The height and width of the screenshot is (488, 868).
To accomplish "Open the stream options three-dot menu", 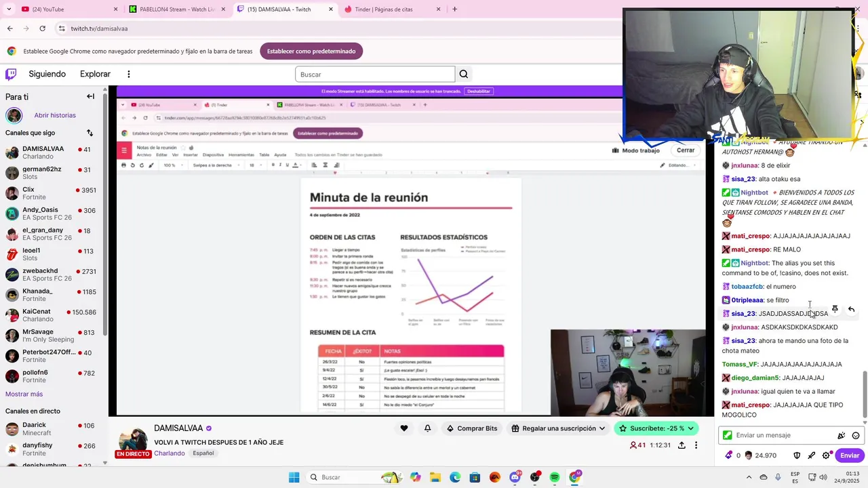I will click(696, 445).
